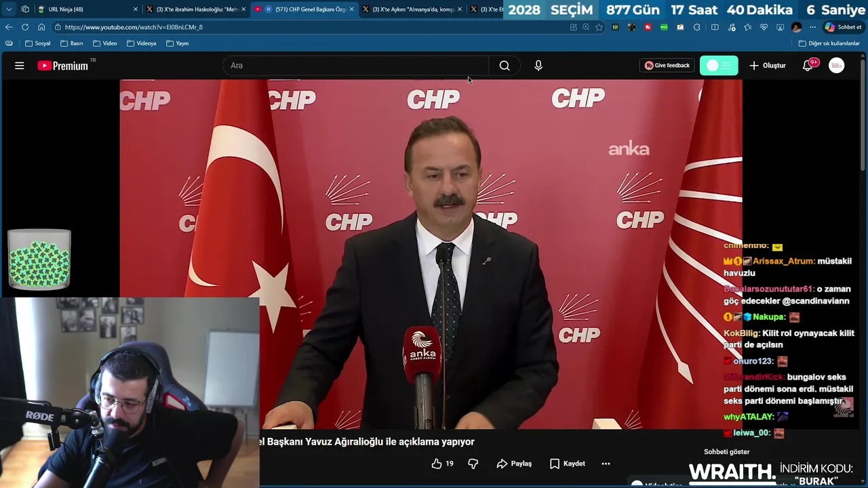Open browser profile picture menu

[x=796, y=27]
